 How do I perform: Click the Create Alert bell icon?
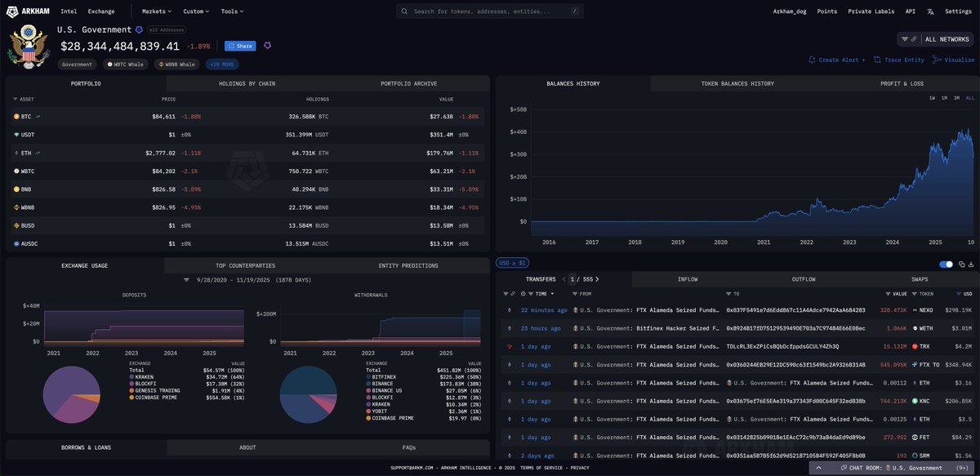(812, 60)
